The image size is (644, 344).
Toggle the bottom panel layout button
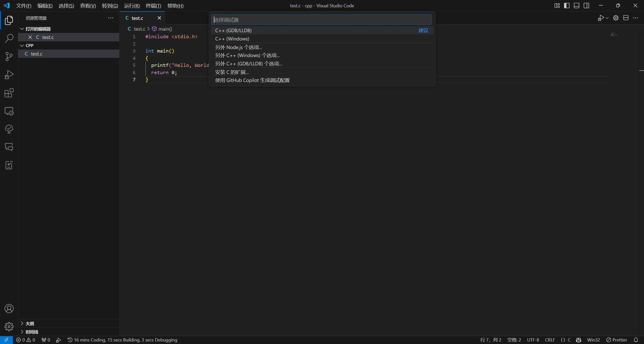coord(577,6)
